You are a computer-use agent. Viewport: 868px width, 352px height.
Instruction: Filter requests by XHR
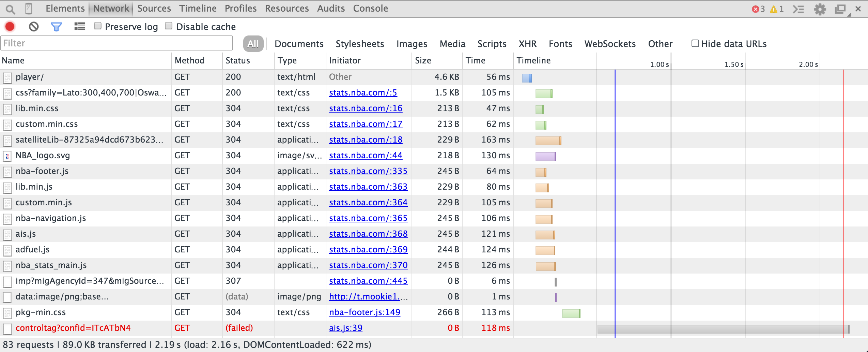coord(527,44)
